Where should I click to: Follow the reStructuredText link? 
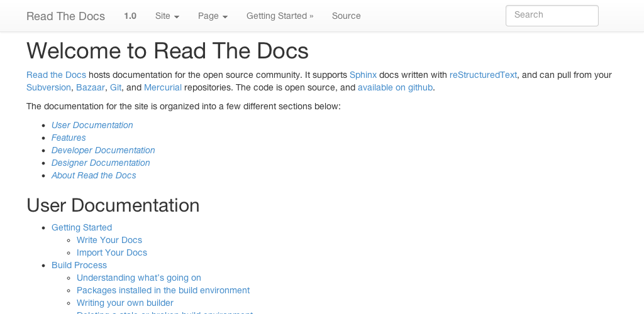[x=483, y=75]
